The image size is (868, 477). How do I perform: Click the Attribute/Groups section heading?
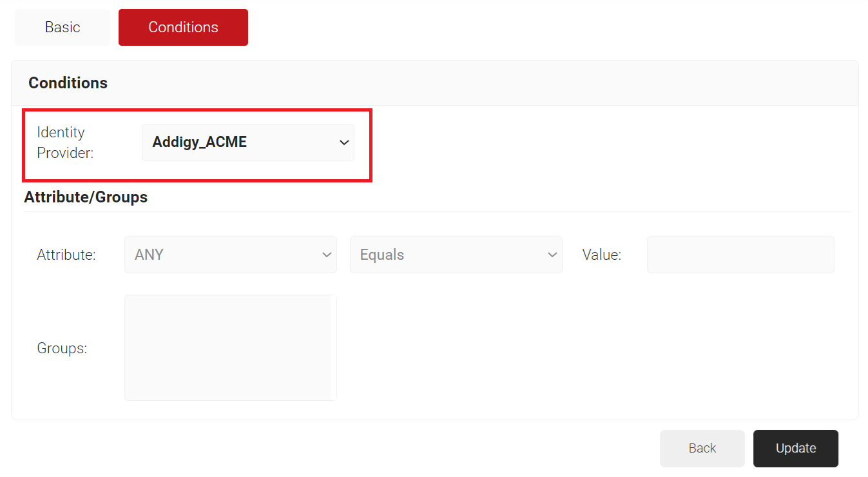tap(86, 197)
